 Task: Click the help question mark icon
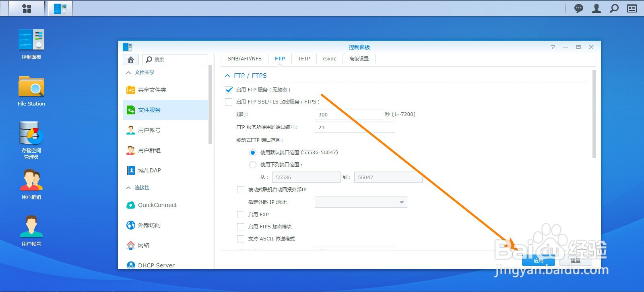(553, 47)
